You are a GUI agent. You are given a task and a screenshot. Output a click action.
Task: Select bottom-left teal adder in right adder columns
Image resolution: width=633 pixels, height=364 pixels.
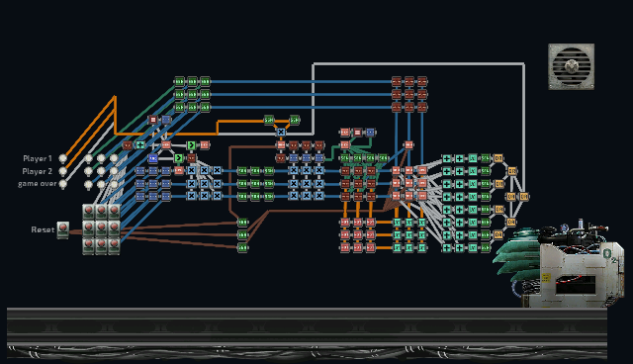(x=446, y=247)
